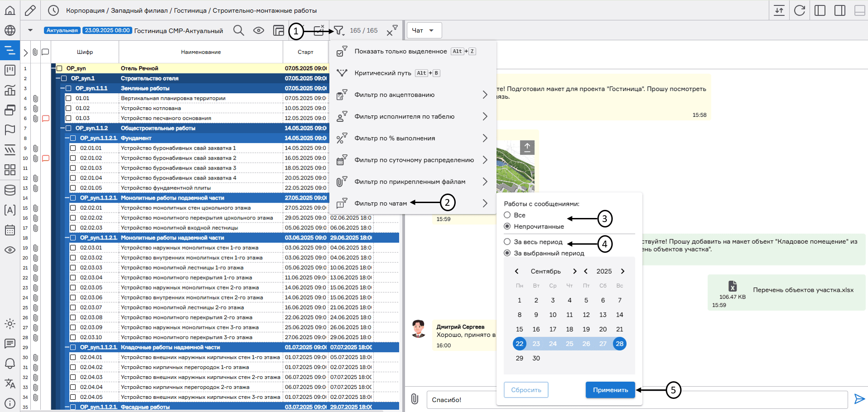Go to next month after Сентябрь

pyautogui.click(x=574, y=271)
